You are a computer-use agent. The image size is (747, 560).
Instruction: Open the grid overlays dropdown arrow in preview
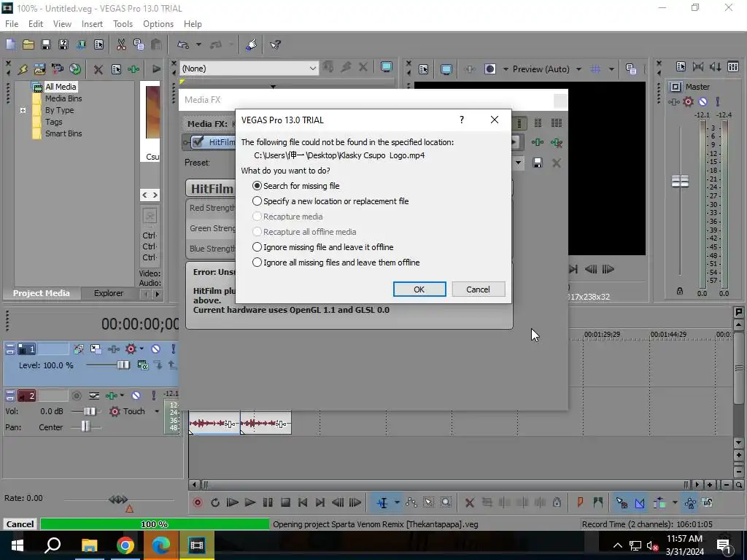coord(611,69)
